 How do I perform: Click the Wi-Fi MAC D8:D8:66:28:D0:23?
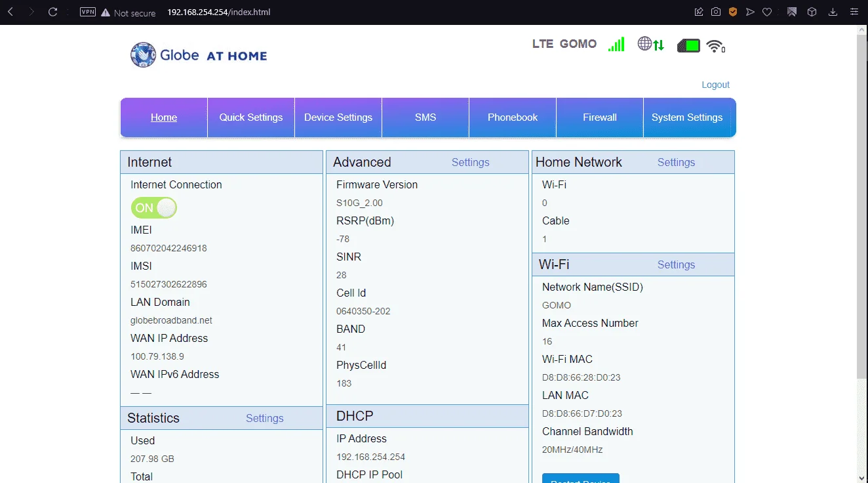point(582,377)
